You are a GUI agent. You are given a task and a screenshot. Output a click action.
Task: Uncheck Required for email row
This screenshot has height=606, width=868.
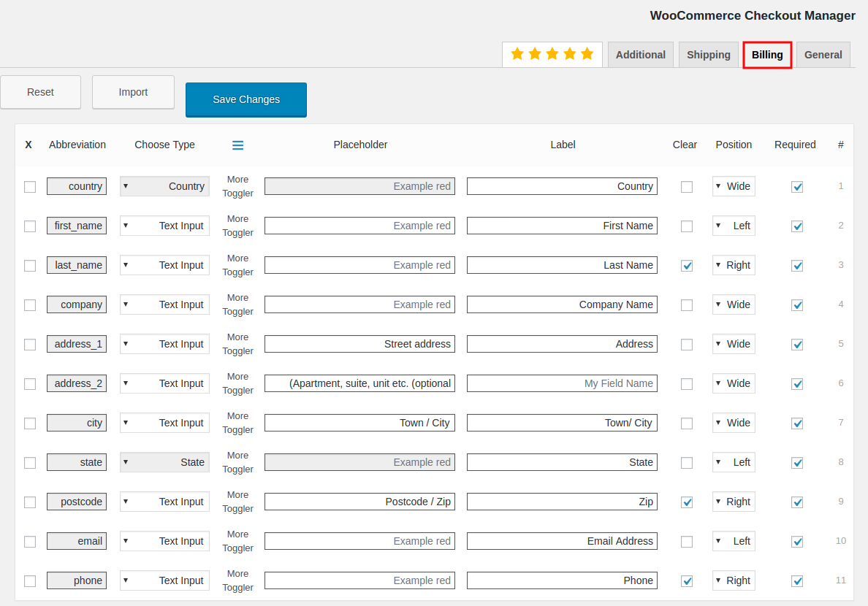797,542
